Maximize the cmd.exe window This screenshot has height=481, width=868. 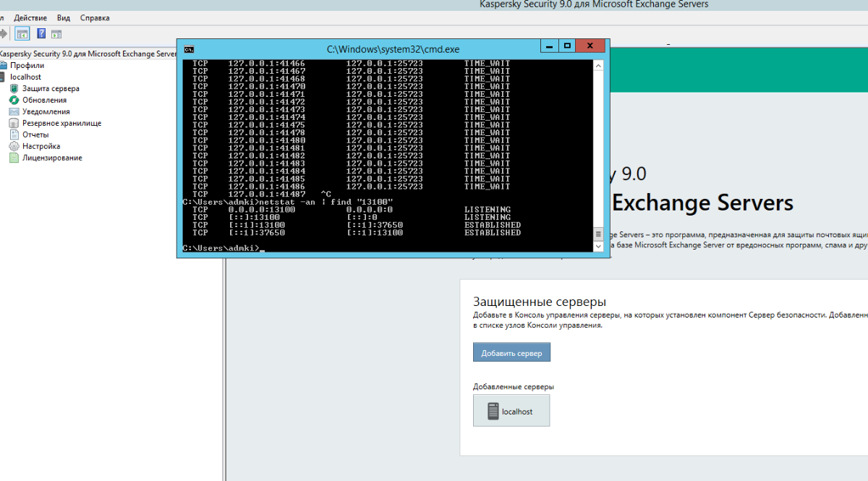(x=567, y=46)
